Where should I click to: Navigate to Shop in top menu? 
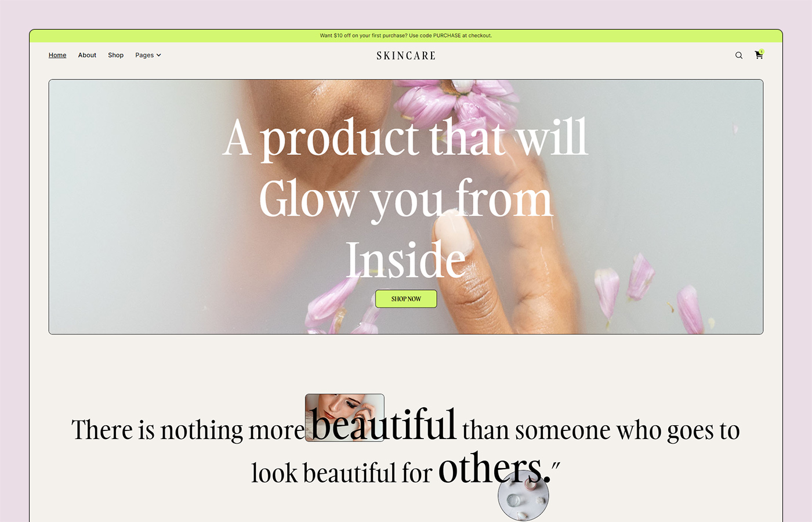[x=115, y=55]
